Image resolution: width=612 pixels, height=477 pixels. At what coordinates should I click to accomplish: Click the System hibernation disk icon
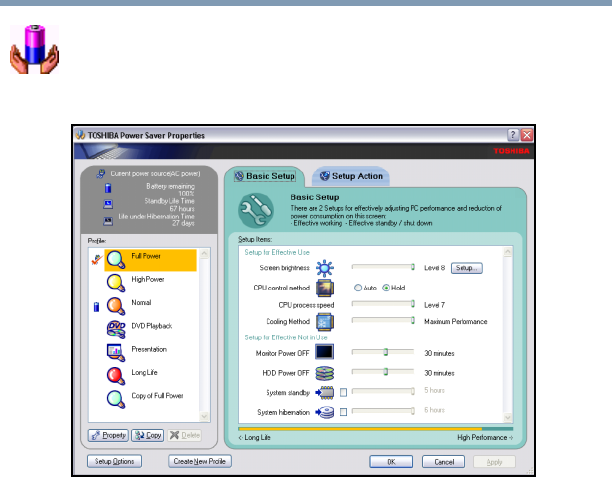[325, 412]
